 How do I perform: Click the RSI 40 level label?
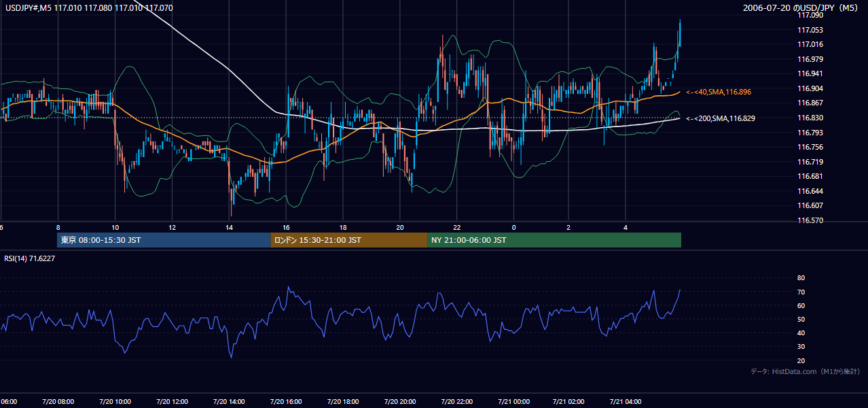click(x=801, y=333)
